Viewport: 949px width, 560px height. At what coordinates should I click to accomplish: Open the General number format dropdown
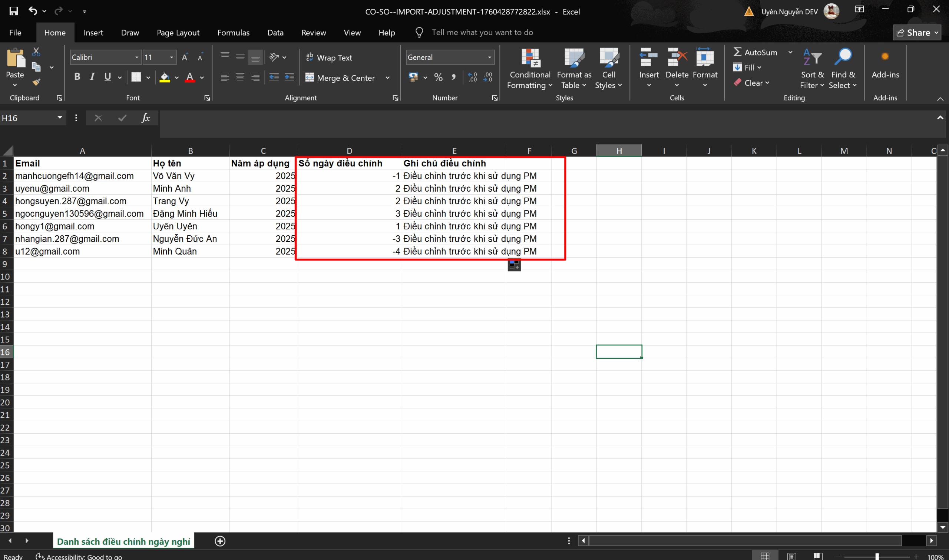[x=489, y=57]
